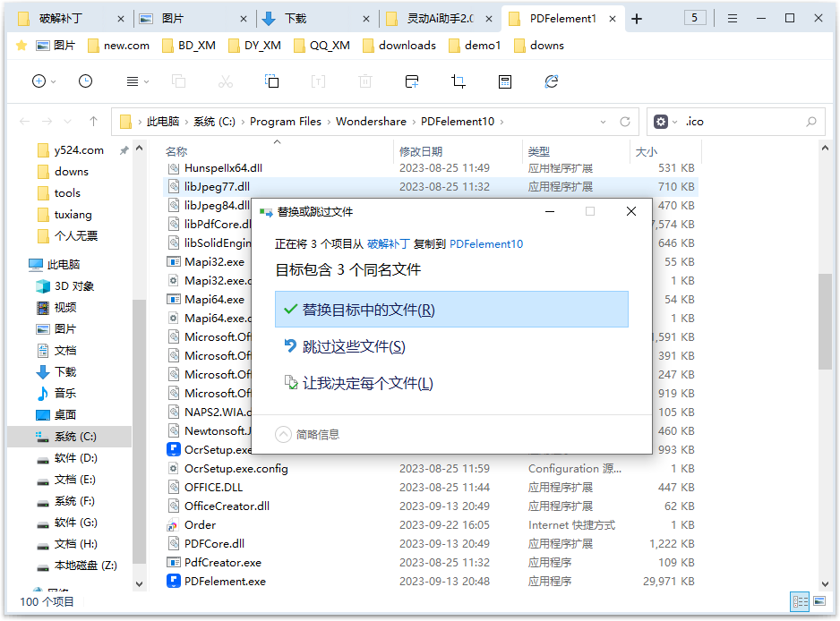The width and height of the screenshot is (840, 621).
Task: Click the refresh-edit toolbar icon
Action: (552, 81)
